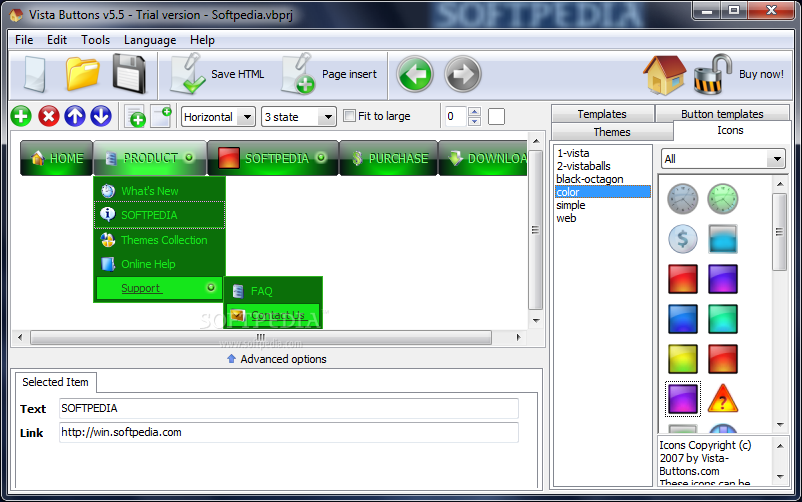Choose the dark blue square icon
This screenshot has width=802, height=502.
pyautogui.click(x=682, y=319)
